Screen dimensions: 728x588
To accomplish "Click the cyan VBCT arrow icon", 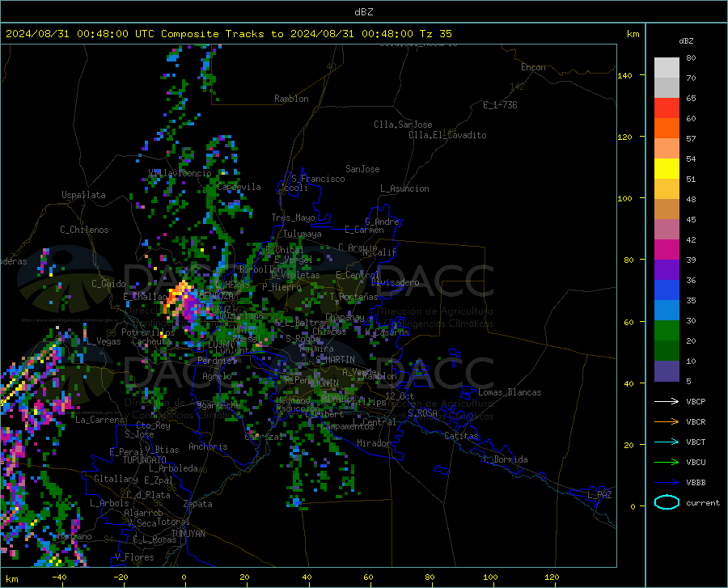I will click(x=667, y=442).
